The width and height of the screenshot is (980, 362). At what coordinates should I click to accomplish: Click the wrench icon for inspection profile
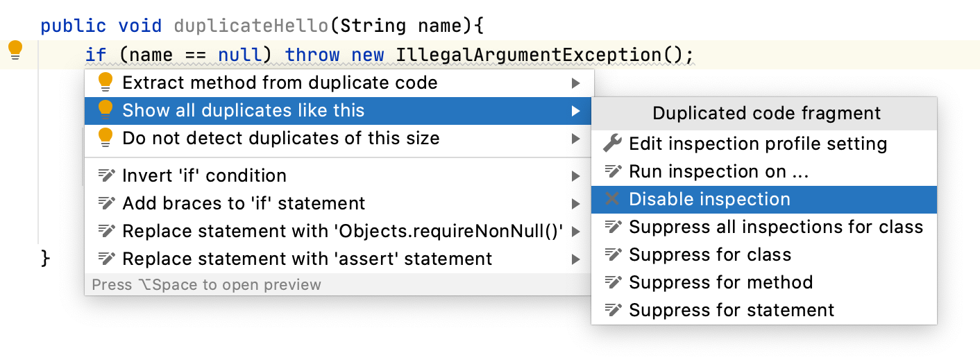pyautogui.click(x=611, y=144)
